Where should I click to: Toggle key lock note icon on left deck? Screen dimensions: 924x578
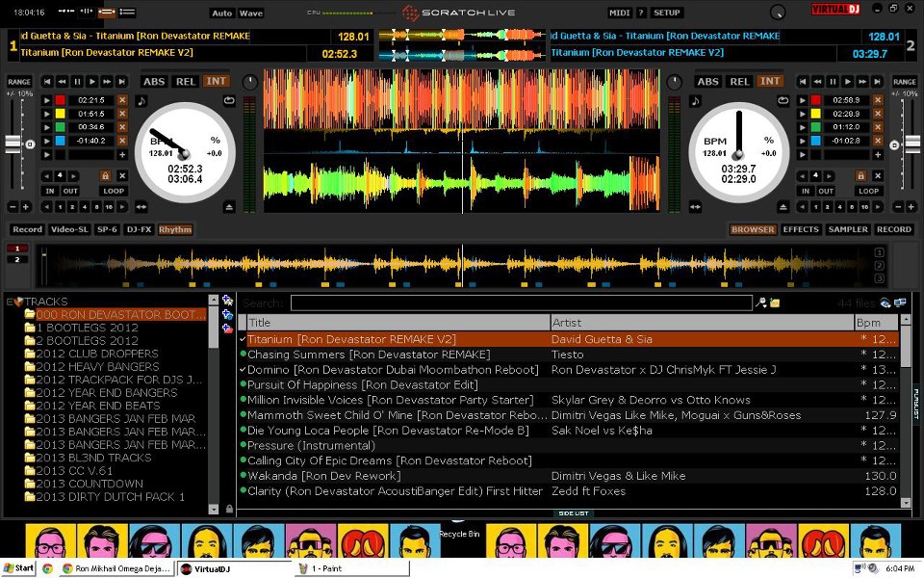[x=141, y=101]
